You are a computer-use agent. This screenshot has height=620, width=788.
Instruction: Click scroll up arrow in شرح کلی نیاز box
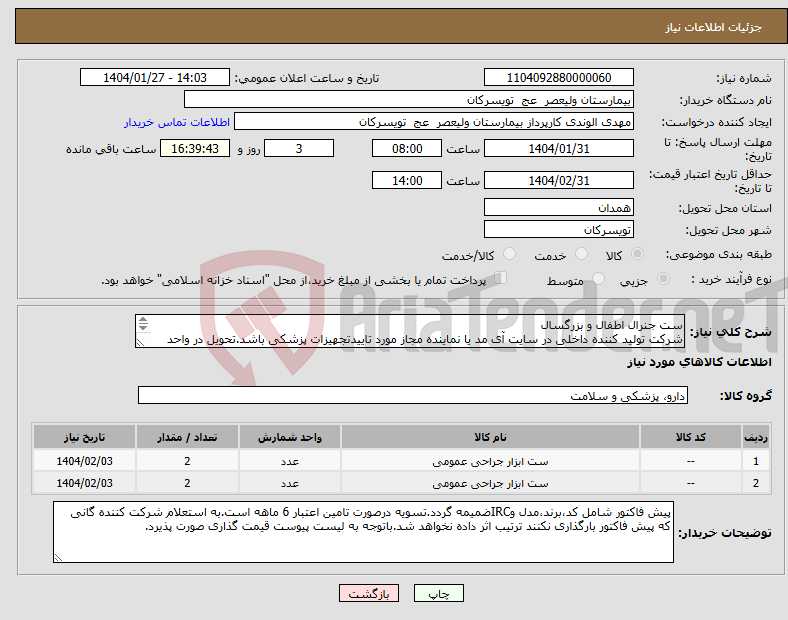(x=143, y=320)
